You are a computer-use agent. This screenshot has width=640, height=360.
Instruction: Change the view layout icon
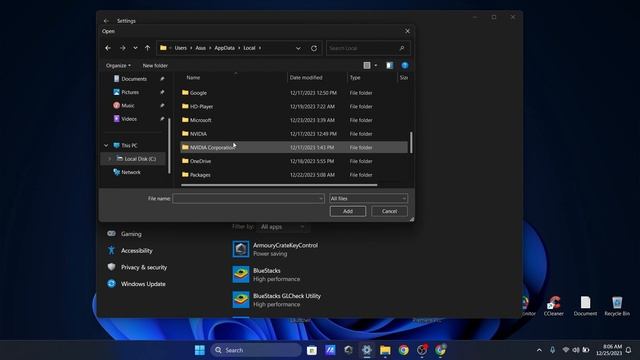[x=367, y=65]
